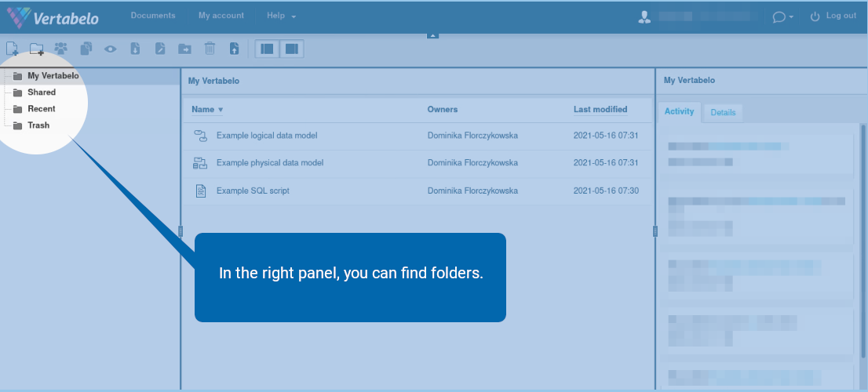Open My account page

click(x=221, y=16)
